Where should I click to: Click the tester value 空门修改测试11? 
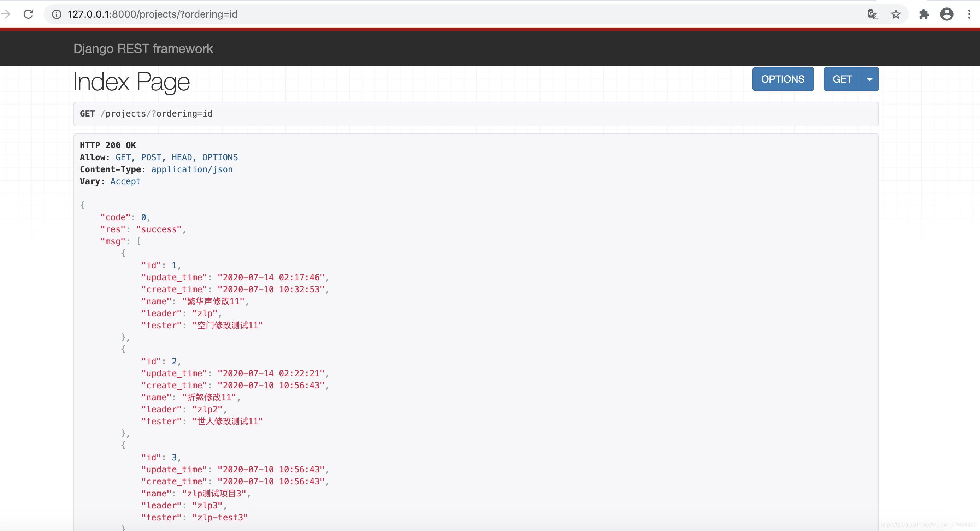(x=228, y=326)
